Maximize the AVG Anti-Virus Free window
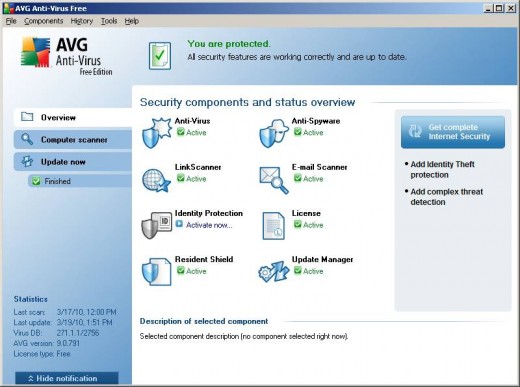 pos(499,8)
